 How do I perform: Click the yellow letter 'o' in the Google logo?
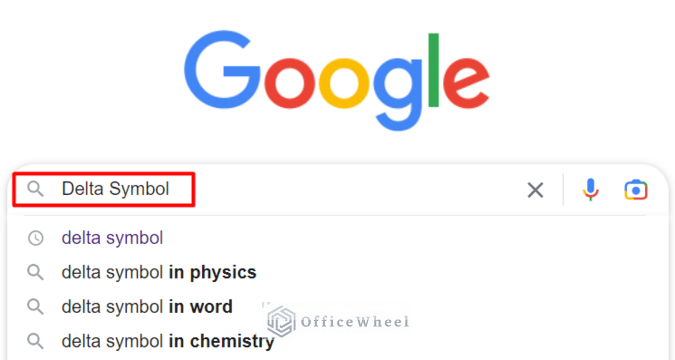(x=344, y=83)
